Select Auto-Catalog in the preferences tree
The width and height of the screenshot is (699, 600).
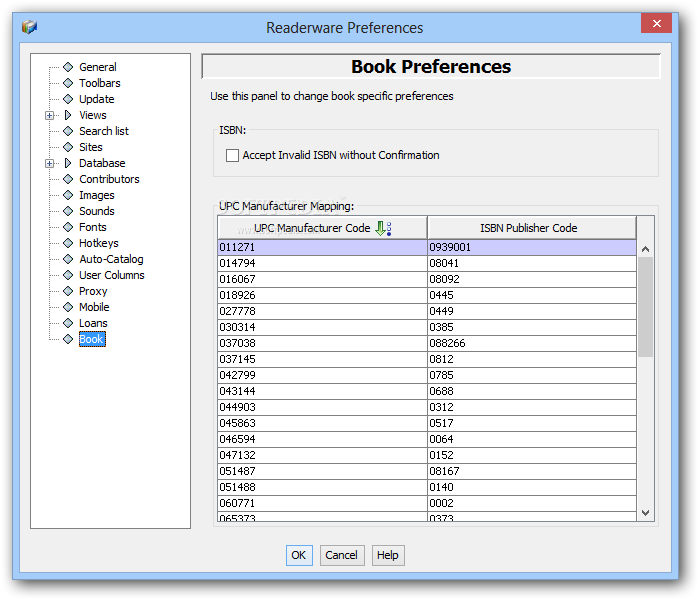pos(111,259)
